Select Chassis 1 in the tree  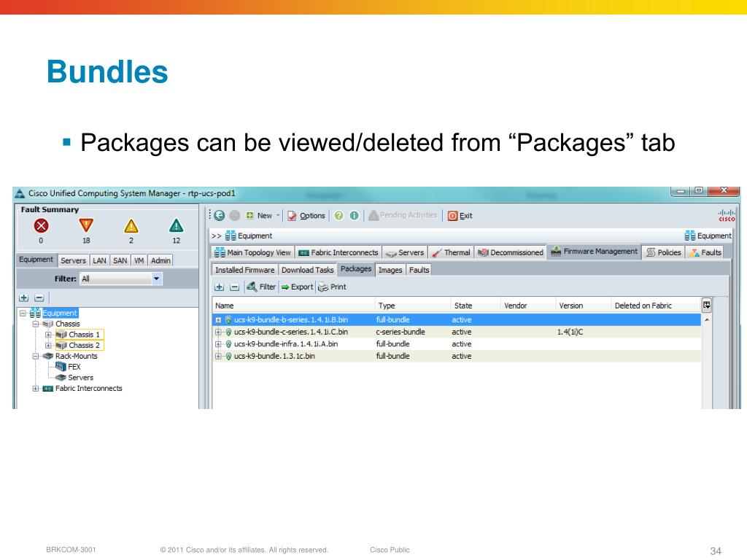pyautogui.click(x=80, y=335)
